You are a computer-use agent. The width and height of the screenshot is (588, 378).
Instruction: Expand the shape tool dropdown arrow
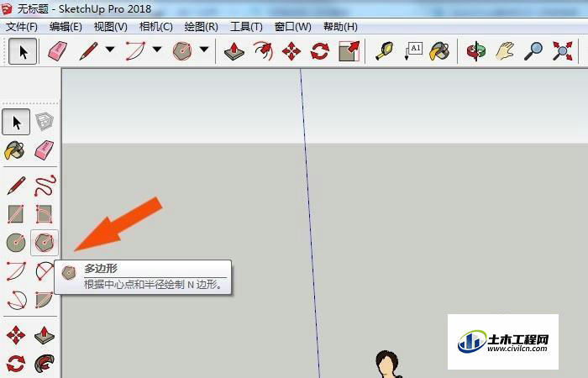tap(204, 49)
